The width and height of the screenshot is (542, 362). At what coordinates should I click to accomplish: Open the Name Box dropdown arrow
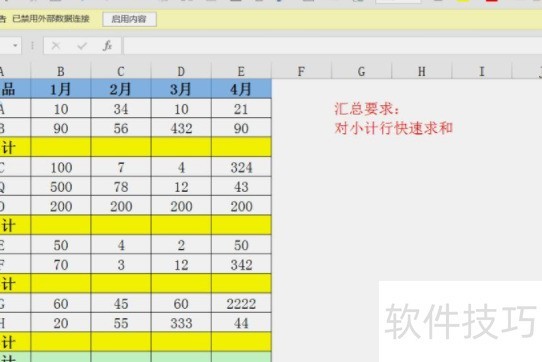point(15,46)
